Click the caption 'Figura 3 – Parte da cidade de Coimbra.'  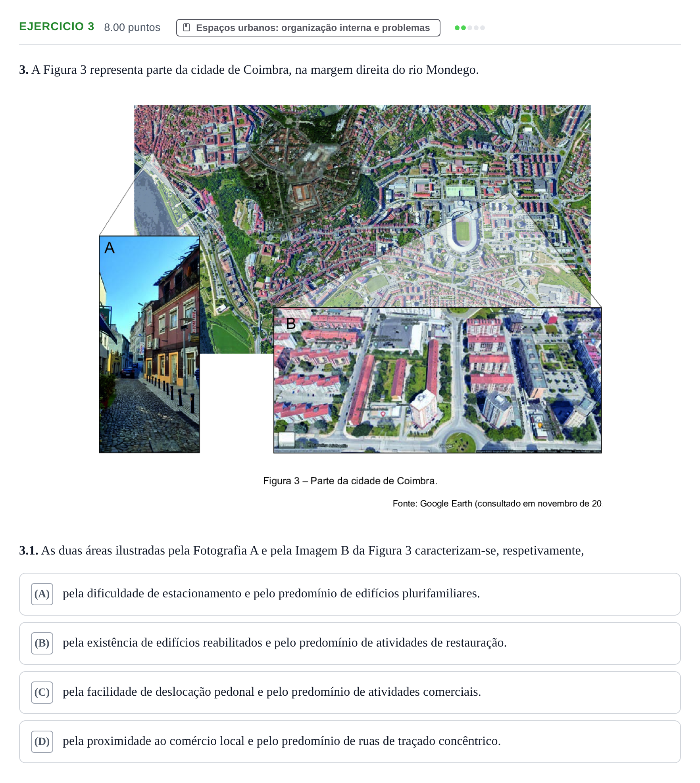click(x=350, y=481)
